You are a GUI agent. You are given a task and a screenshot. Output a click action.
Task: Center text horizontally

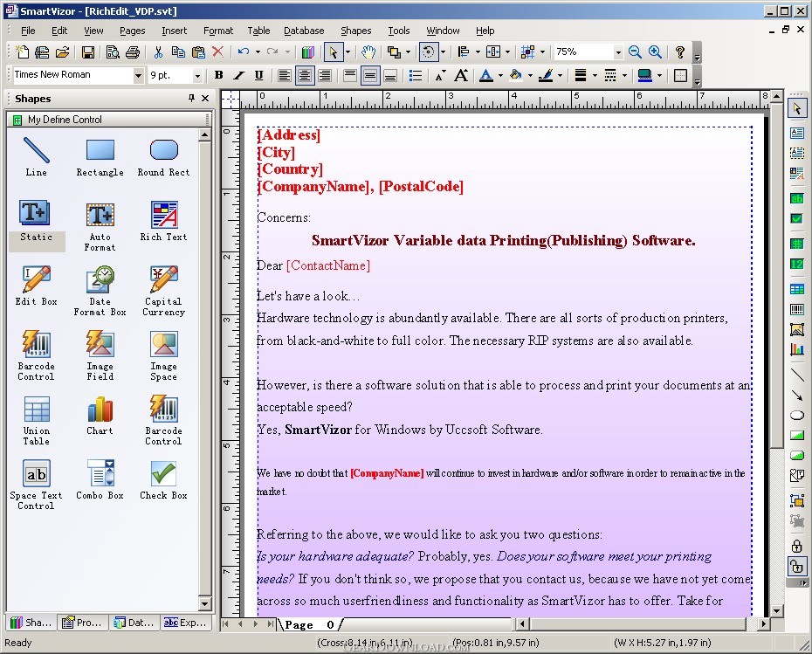305,75
